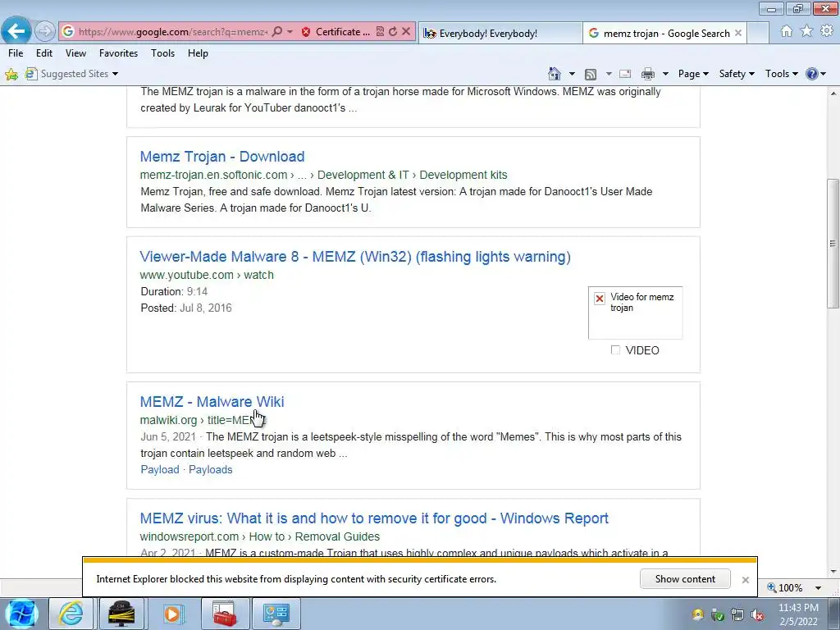Click the Payload sublink
Viewport: 840px width, 630px height.
160,469
